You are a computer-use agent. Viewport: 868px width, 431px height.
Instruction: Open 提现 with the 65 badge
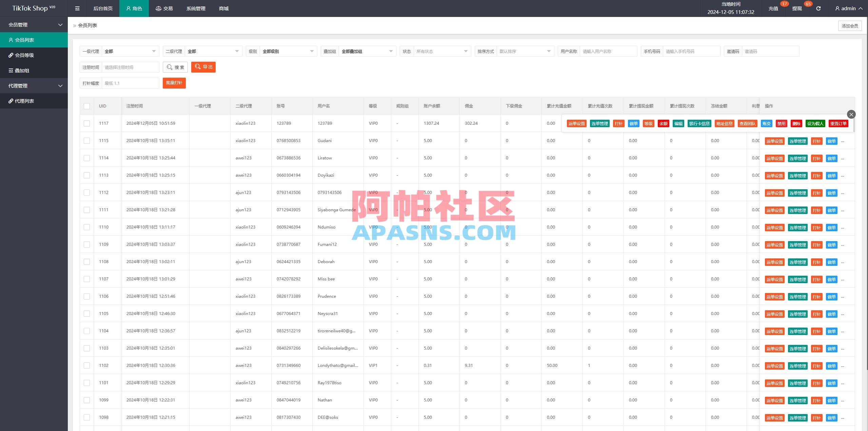[x=797, y=8]
